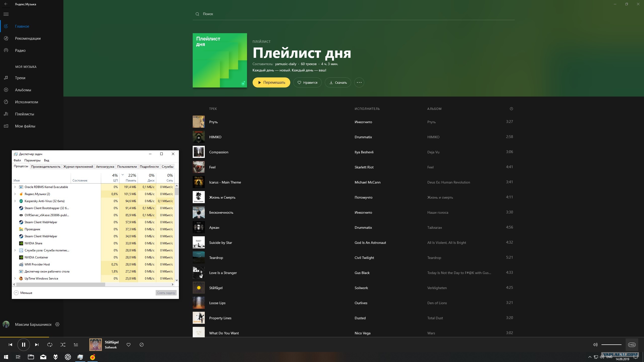Click the duration clock column header
The image size is (644, 362).
pos(511,109)
